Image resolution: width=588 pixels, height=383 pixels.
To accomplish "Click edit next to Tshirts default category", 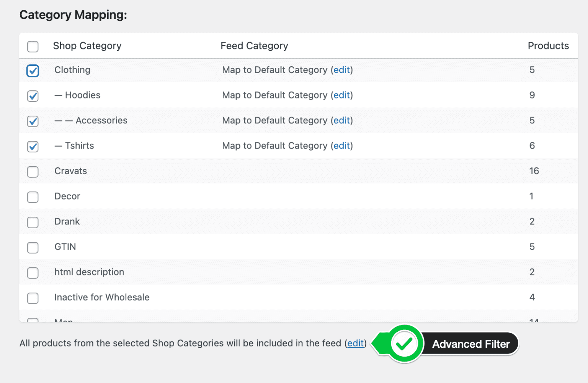I will 342,146.
